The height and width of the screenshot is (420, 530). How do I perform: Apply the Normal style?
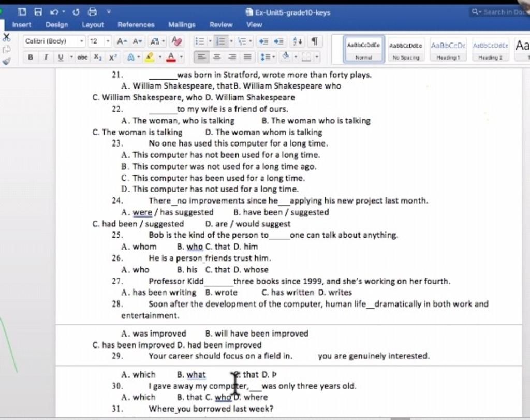[x=364, y=50]
